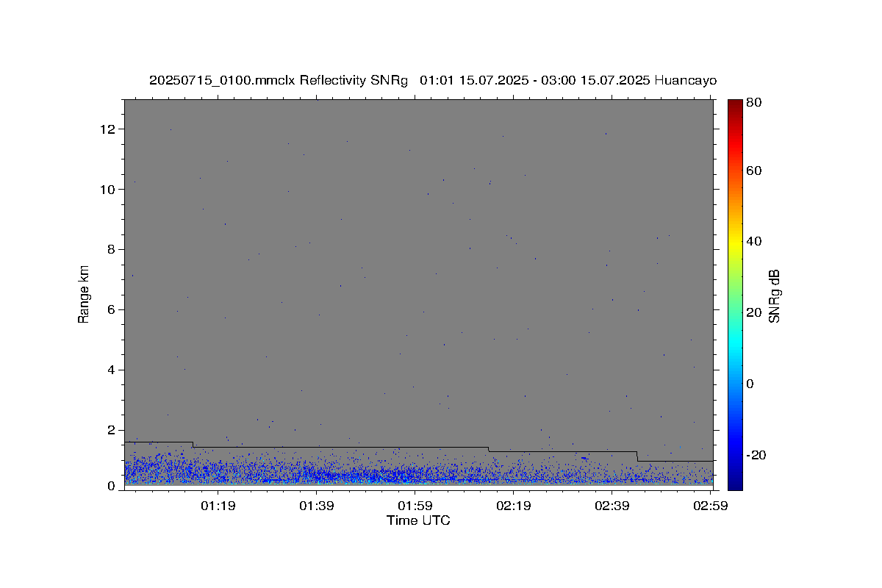Click the 8 km range tick label
This screenshot has width=882, height=588.
click(112, 250)
